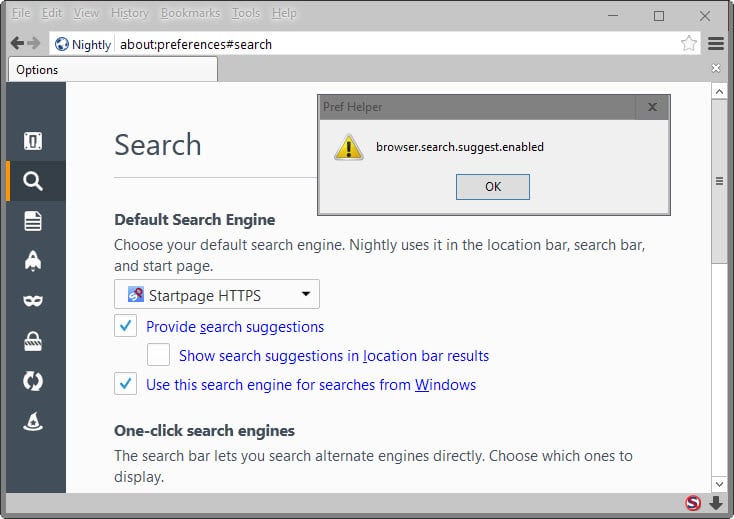Select the Search category magnifier icon
The width and height of the screenshot is (734, 519).
(x=33, y=181)
